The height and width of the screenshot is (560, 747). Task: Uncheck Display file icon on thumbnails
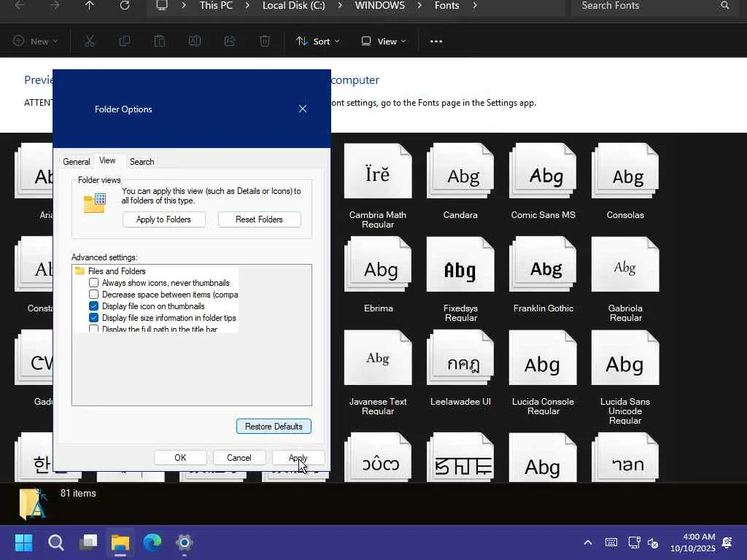tap(94, 306)
